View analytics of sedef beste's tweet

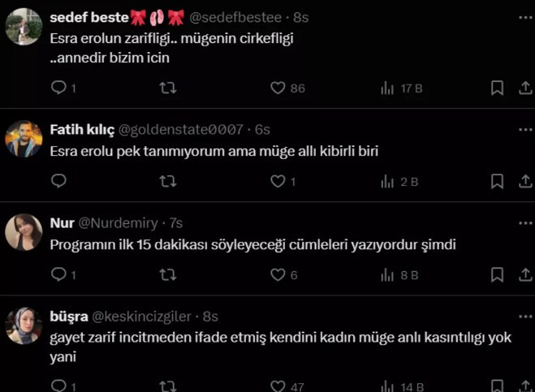[x=387, y=88]
